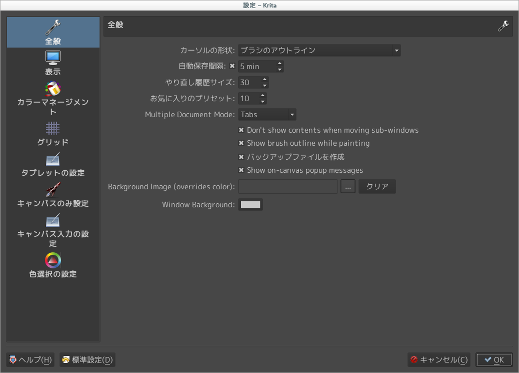Open 色選択の設定 color wheel icon

(x=53, y=260)
